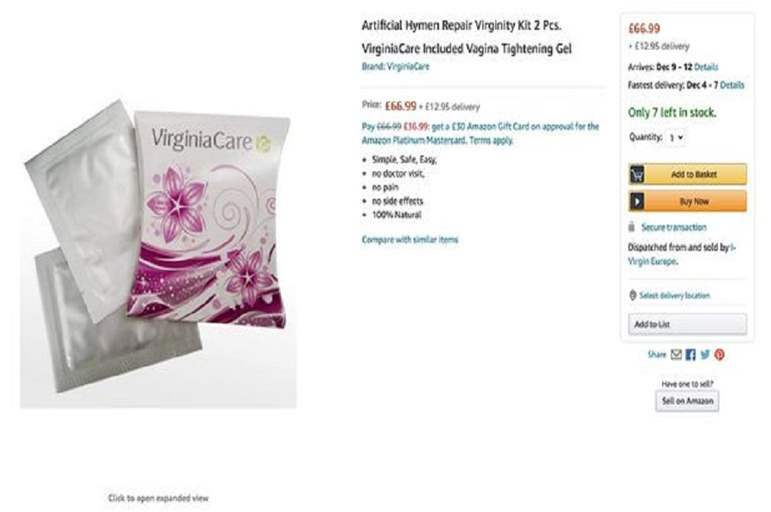This screenshot has height=512, width=771.
Task: Open Compare with similar items link
Action: (410, 240)
